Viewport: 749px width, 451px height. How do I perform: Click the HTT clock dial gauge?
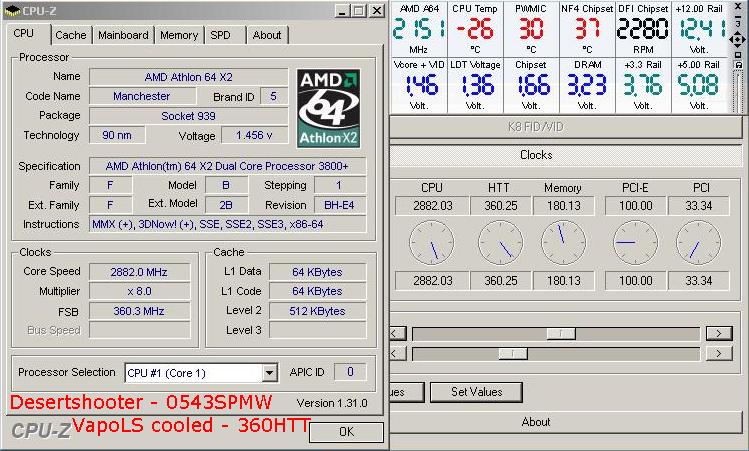[x=500, y=243]
